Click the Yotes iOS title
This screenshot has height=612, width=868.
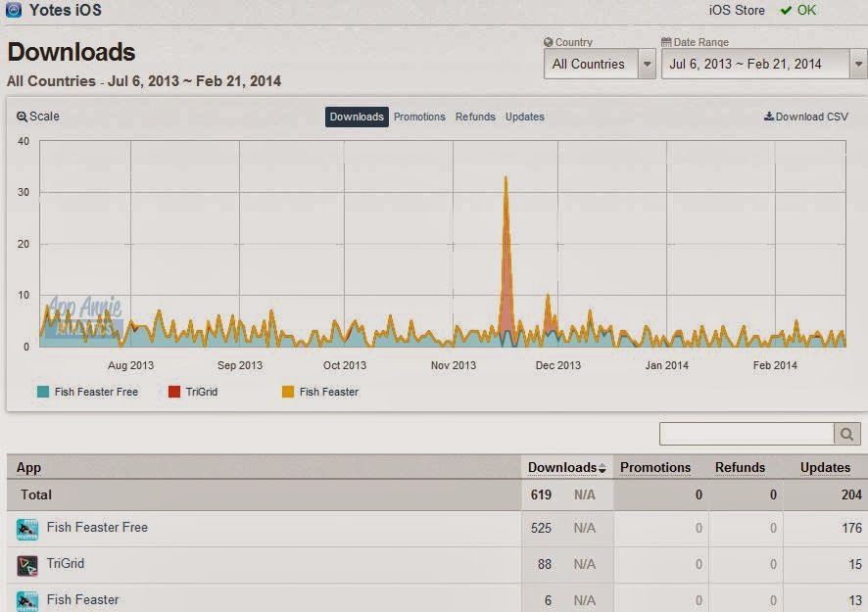66,10
